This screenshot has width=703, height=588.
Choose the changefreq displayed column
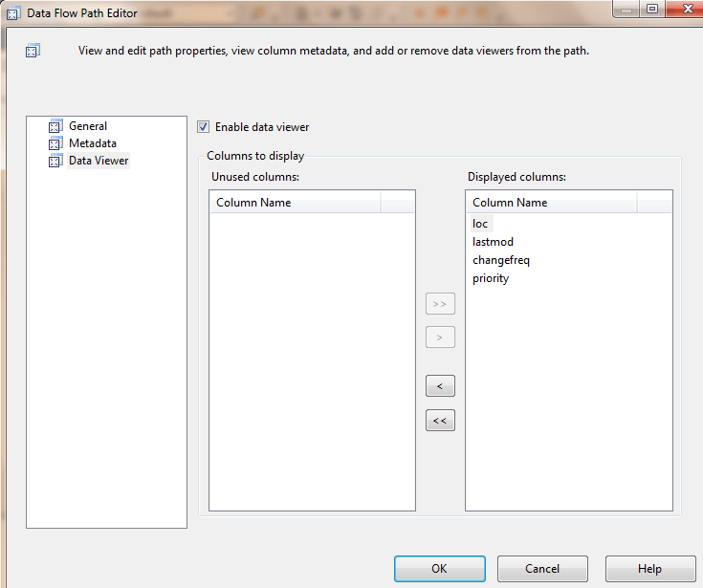point(500,260)
